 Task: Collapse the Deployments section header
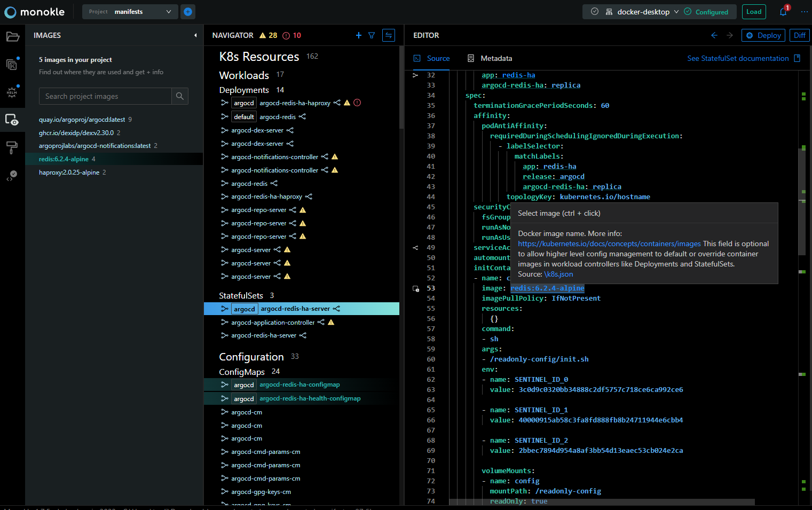tap(244, 90)
